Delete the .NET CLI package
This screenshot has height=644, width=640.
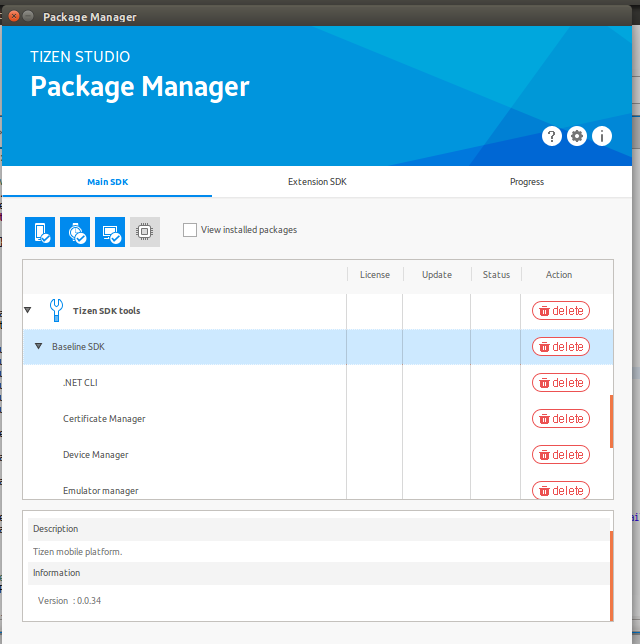561,383
